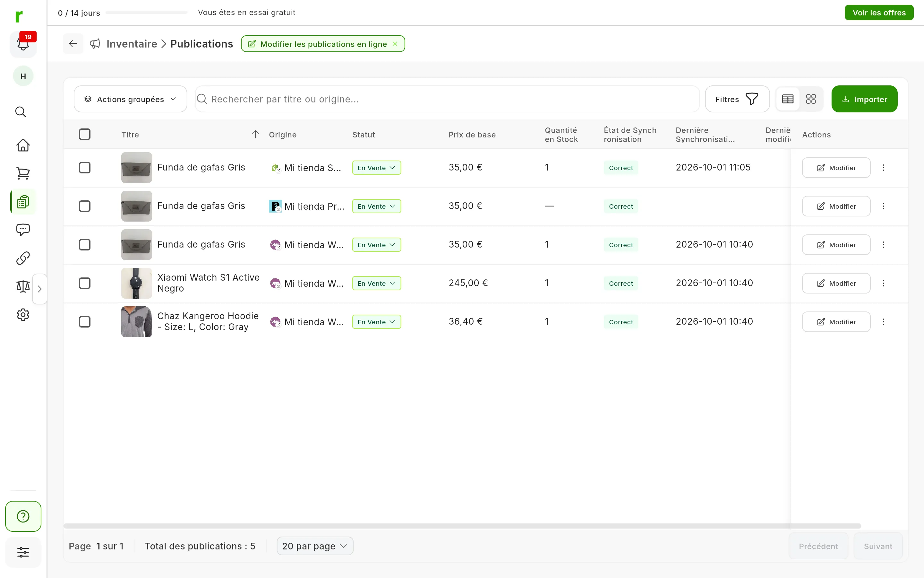This screenshot has width=924, height=578.
Task: Expand the sidebar with the chevron arrow
Action: 40,289
